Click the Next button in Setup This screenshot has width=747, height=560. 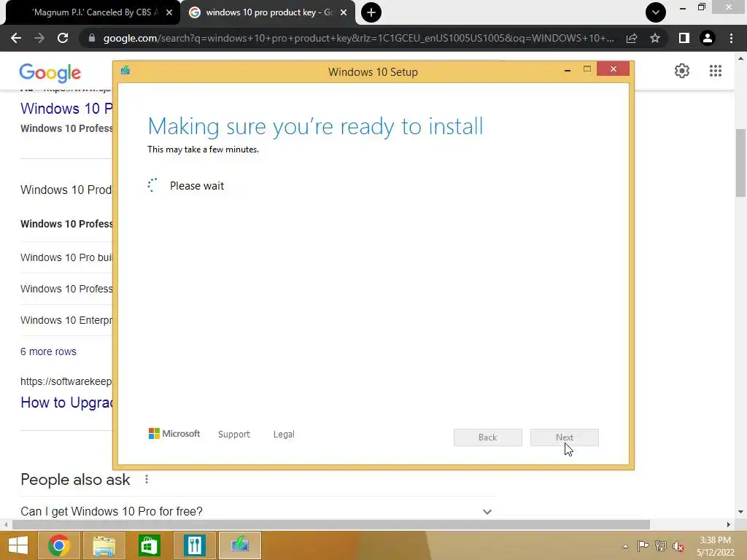pyautogui.click(x=565, y=437)
